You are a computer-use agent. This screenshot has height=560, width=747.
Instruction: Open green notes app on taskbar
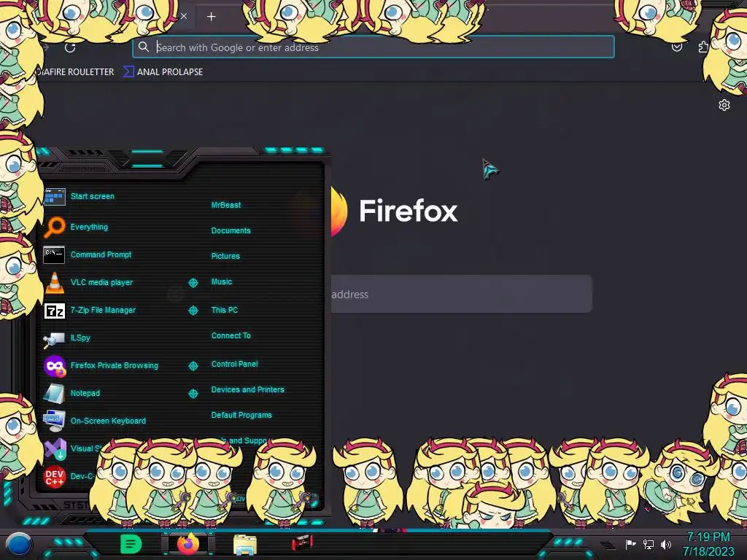(131, 544)
